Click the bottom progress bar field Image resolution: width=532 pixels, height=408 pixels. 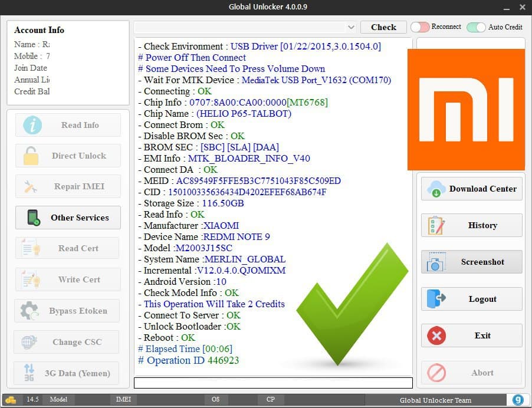tap(273, 383)
